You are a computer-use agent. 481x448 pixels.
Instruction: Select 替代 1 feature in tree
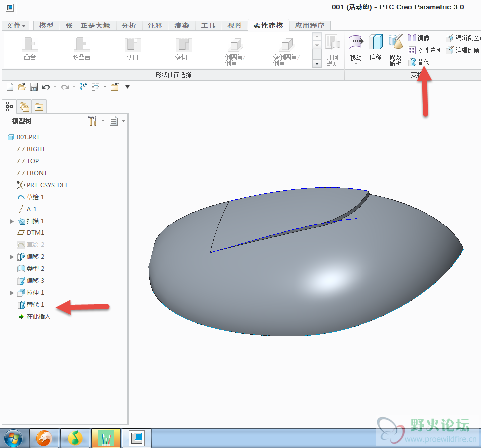31,305
